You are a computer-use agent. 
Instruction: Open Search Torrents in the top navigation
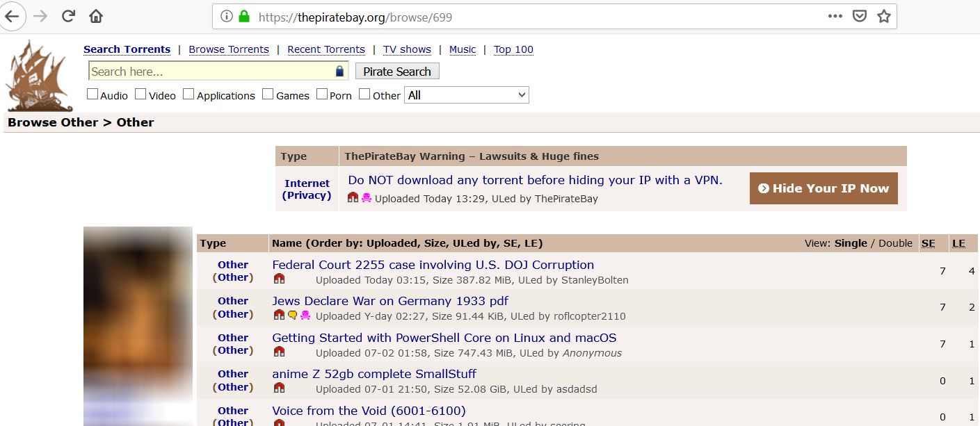[x=127, y=49]
